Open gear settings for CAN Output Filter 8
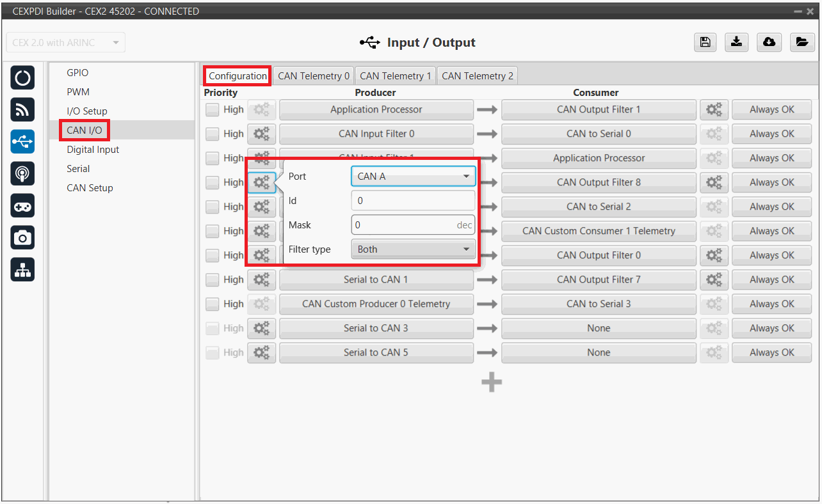 coord(713,182)
